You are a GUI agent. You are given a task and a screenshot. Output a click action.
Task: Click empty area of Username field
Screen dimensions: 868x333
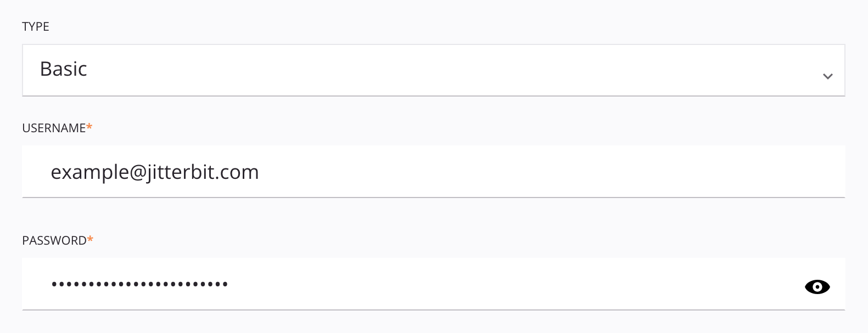click(x=549, y=171)
